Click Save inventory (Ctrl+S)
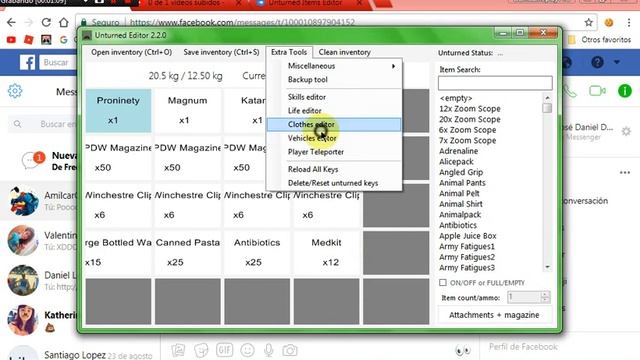The image size is (640, 360). (221, 52)
